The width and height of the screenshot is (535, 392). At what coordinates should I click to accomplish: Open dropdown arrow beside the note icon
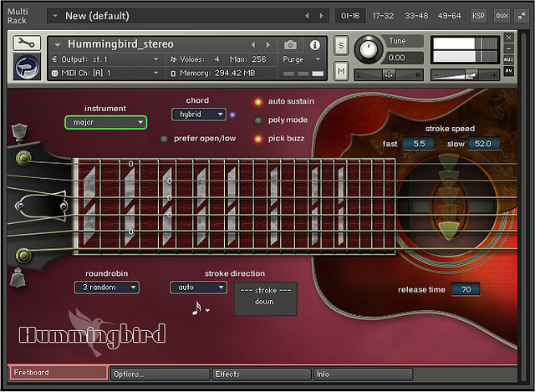(207, 310)
